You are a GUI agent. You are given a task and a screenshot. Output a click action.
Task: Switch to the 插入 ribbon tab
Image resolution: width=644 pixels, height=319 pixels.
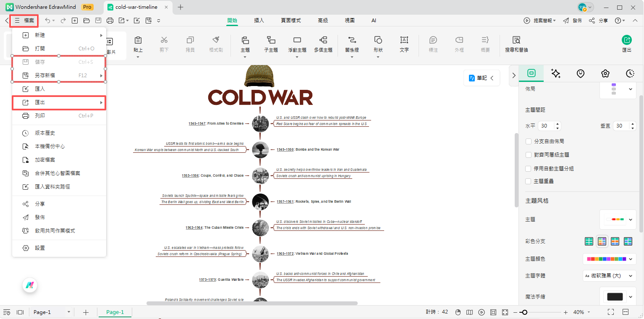tap(259, 20)
